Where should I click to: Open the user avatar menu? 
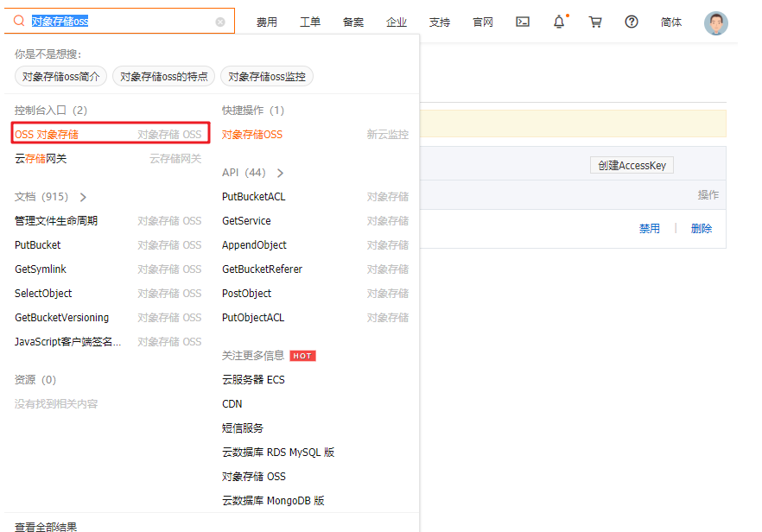716,22
